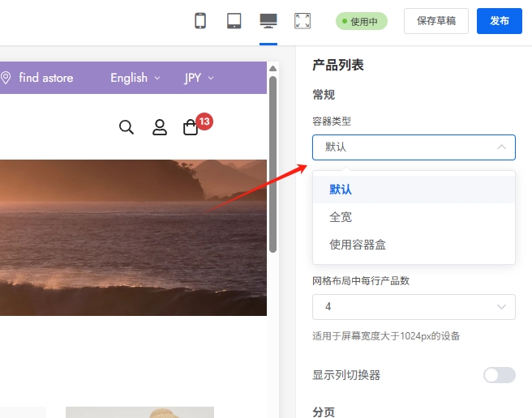532x418 pixels.
Task: Select desktop monitor preview
Action: 268,21
